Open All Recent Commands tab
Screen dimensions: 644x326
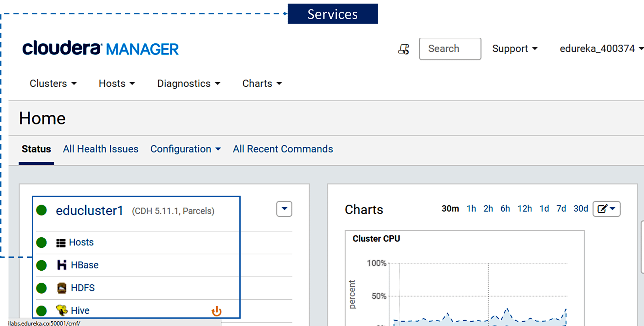click(283, 149)
